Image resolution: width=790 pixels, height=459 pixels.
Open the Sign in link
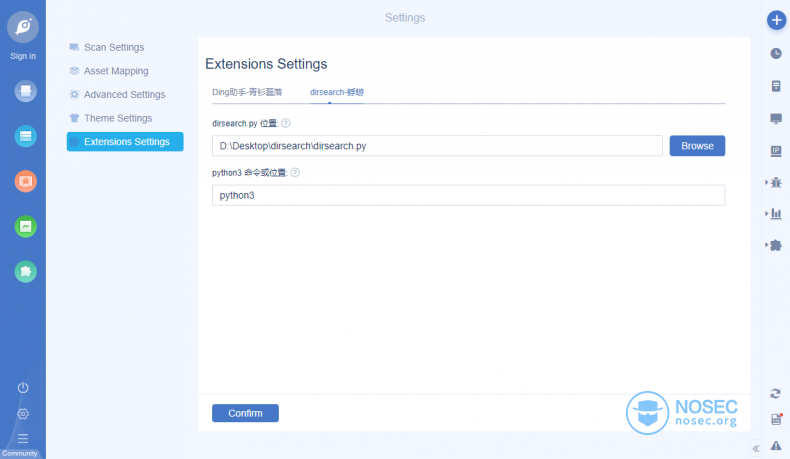[23, 56]
